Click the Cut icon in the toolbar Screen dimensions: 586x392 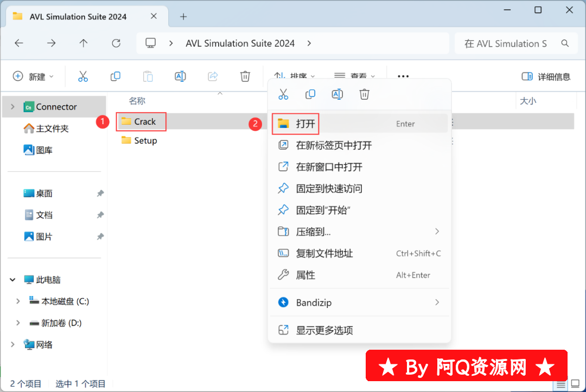pos(83,76)
